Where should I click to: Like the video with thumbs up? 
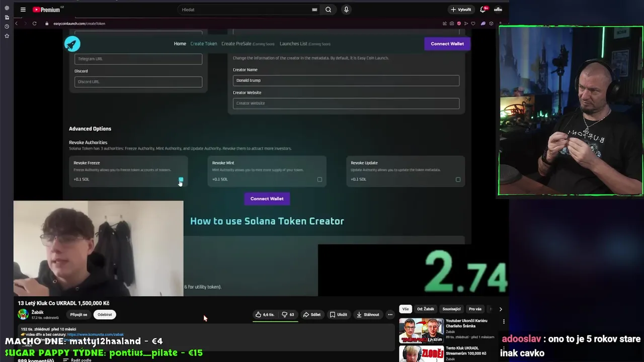coord(265,315)
